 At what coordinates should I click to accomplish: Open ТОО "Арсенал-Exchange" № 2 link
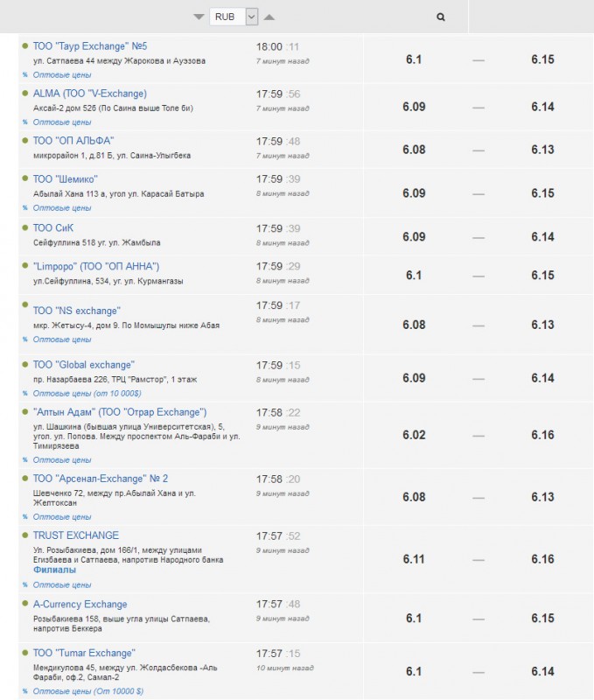(100, 479)
